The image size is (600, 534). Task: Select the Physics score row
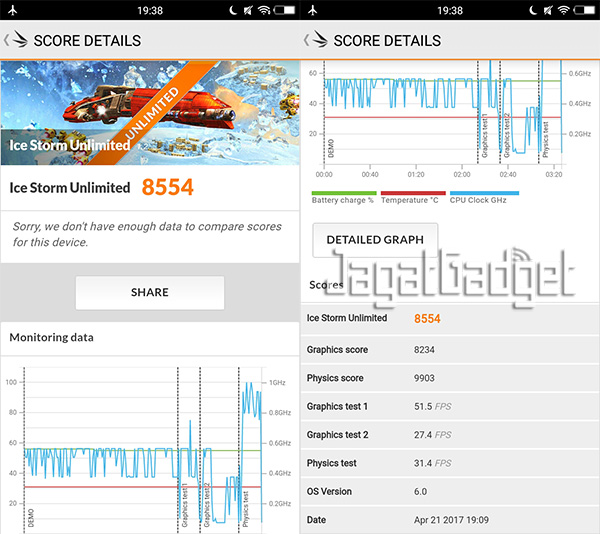click(450, 378)
